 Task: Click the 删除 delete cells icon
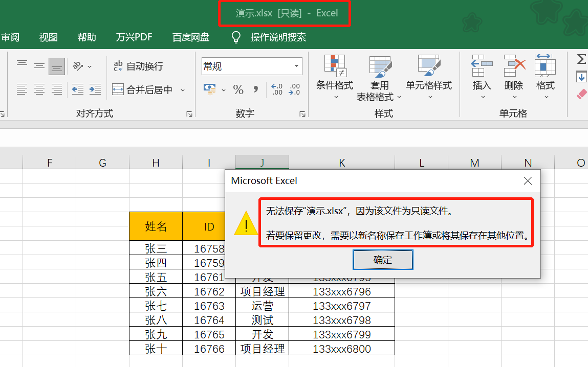514,66
